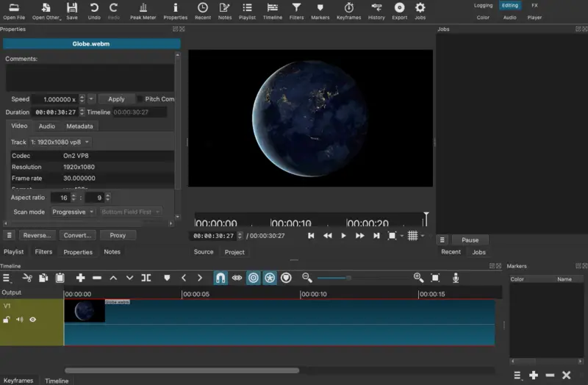Click the Pause jobs button
This screenshot has height=385, width=588.
pyautogui.click(x=470, y=240)
